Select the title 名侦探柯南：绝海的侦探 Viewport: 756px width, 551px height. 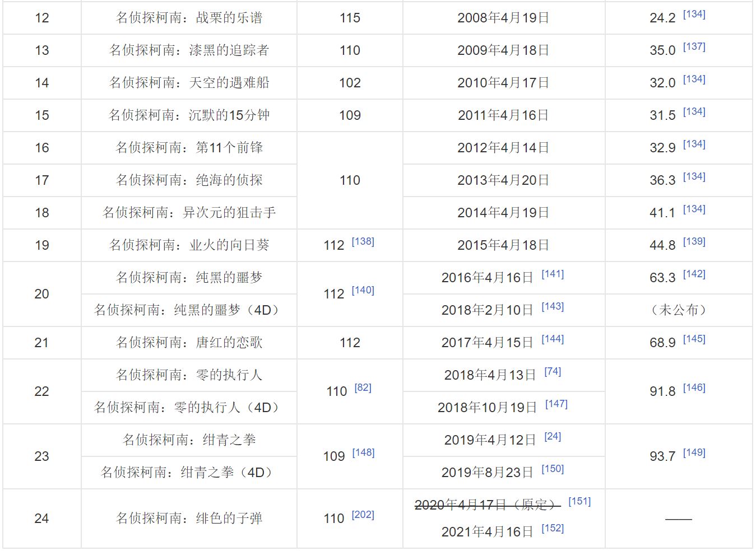(x=189, y=180)
